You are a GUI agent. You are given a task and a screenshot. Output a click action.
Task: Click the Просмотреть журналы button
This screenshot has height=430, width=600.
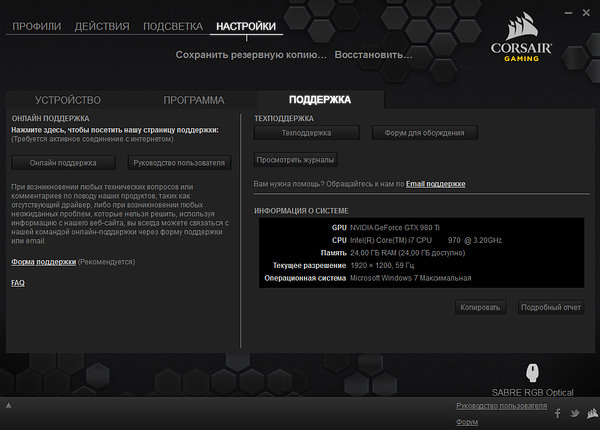(x=295, y=159)
